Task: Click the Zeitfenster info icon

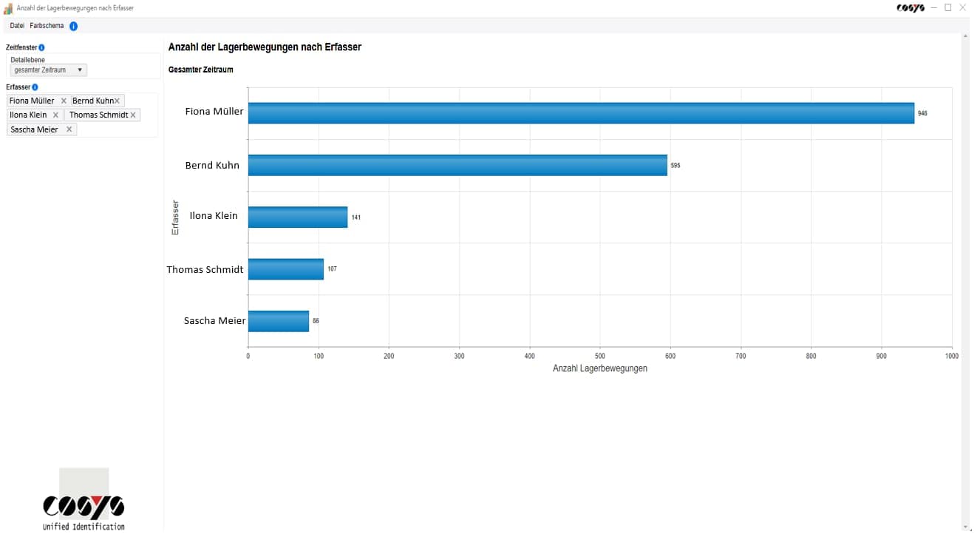Action: tap(41, 47)
